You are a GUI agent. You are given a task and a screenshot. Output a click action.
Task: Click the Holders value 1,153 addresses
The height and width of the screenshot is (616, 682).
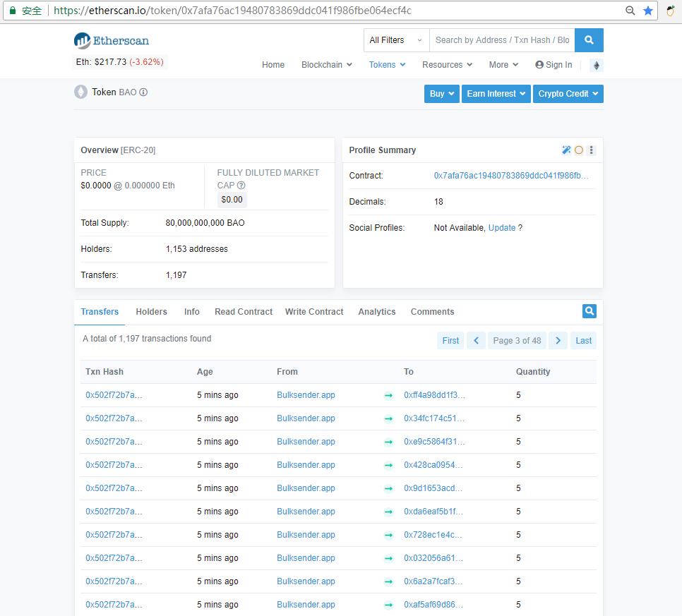pyautogui.click(x=196, y=249)
